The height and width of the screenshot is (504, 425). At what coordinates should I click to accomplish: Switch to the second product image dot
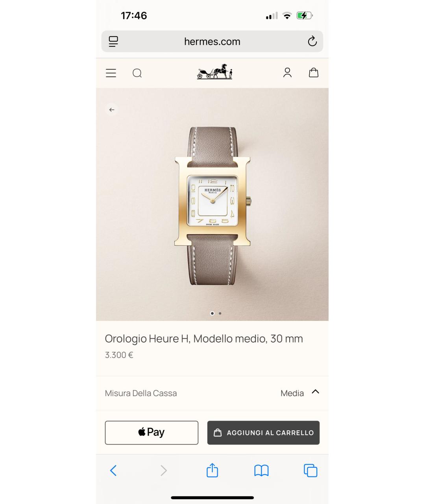point(220,313)
